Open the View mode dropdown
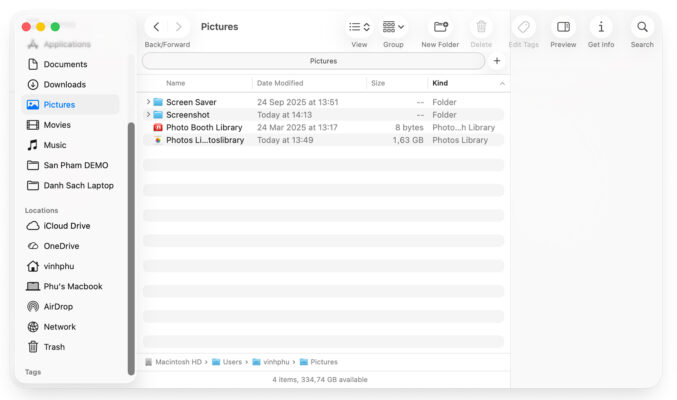Image resolution: width=677 pixels, height=400 pixels. pyautogui.click(x=359, y=27)
